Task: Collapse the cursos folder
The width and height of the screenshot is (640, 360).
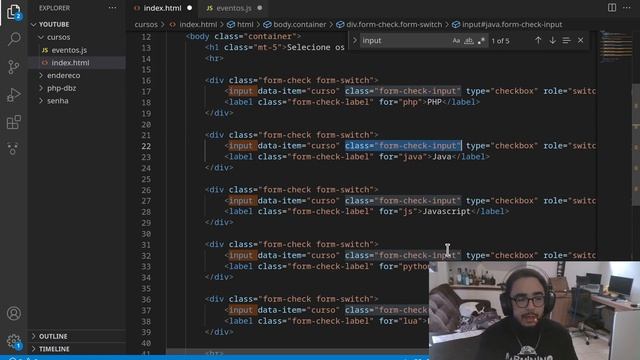Action: [77, 37]
